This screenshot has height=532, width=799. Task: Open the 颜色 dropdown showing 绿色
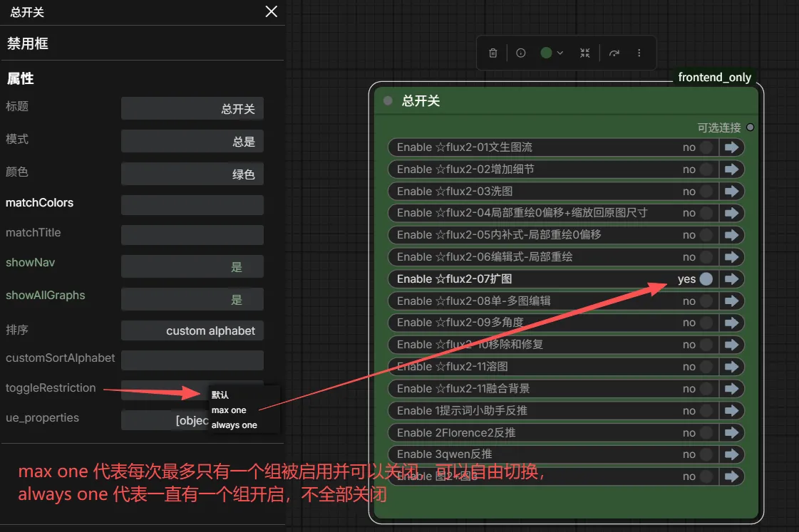(x=192, y=174)
